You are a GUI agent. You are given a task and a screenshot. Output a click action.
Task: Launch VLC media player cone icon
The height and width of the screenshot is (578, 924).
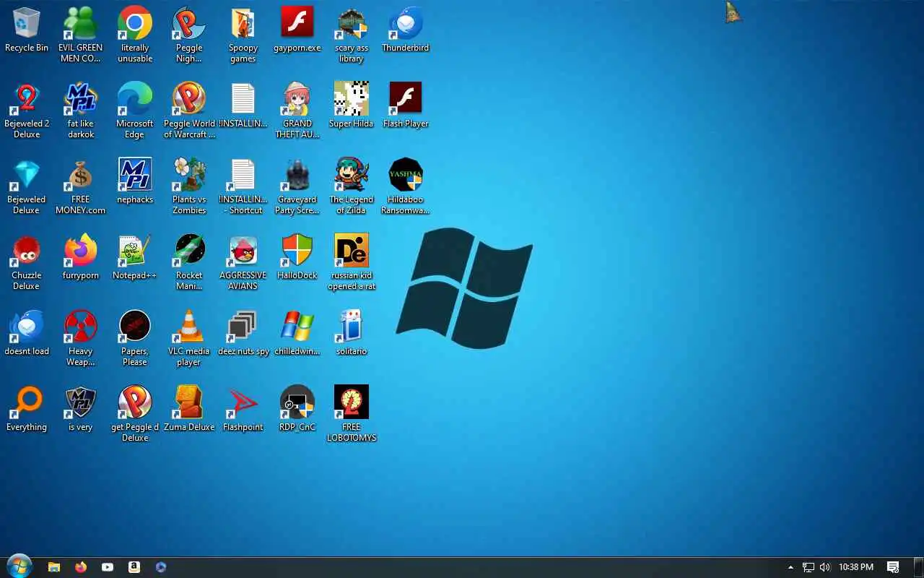tap(189, 339)
